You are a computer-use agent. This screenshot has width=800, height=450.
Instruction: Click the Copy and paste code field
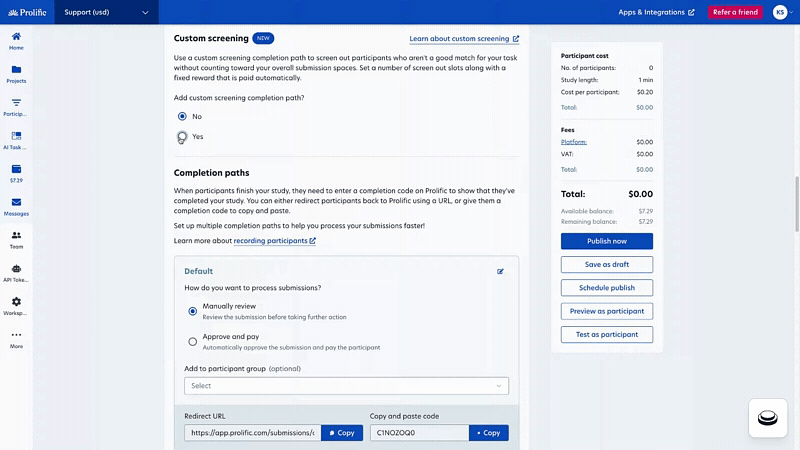pos(419,433)
